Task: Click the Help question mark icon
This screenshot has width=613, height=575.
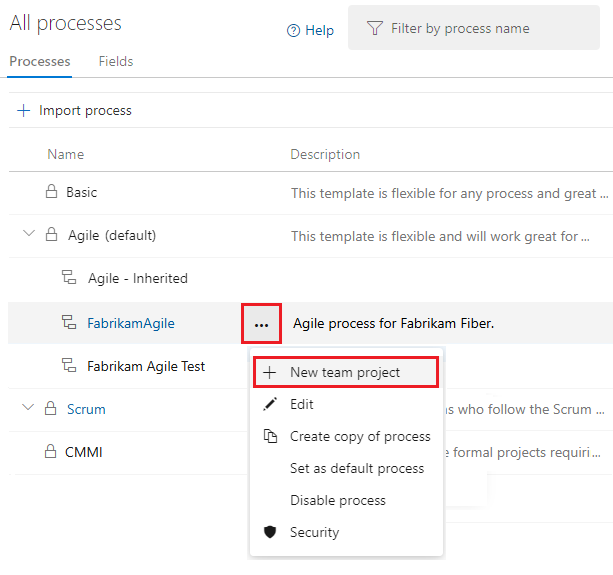Action: pos(293,31)
